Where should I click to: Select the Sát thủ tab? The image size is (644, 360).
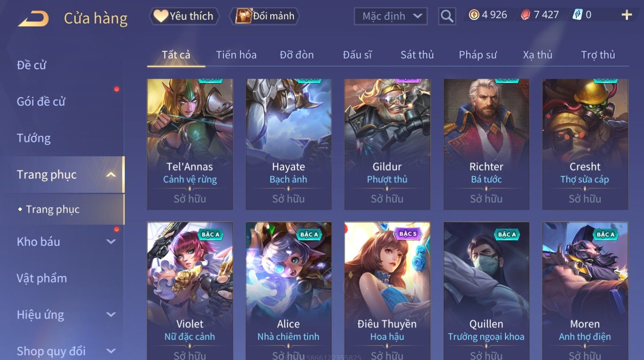click(x=417, y=55)
